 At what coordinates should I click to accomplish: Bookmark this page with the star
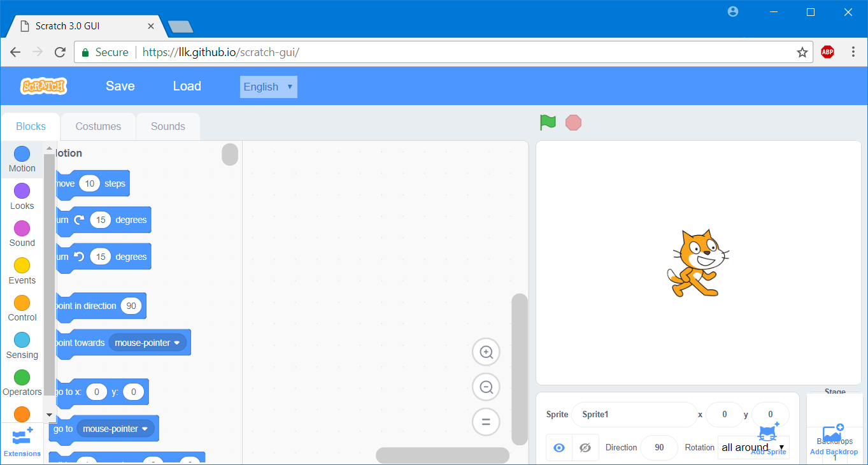[x=802, y=52]
